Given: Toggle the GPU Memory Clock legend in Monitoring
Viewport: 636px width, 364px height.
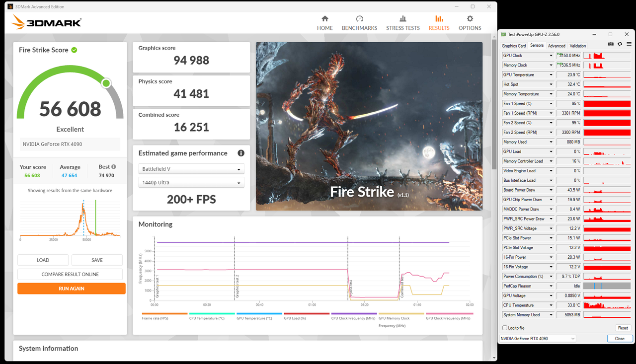Looking at the screenshot, I should point(401,320).
